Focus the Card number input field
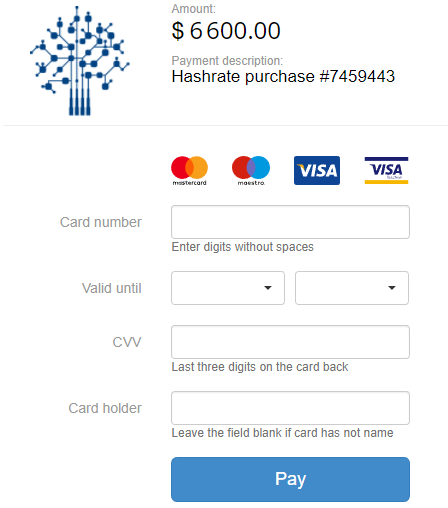448x508 pixels. (x=290, y=222)
